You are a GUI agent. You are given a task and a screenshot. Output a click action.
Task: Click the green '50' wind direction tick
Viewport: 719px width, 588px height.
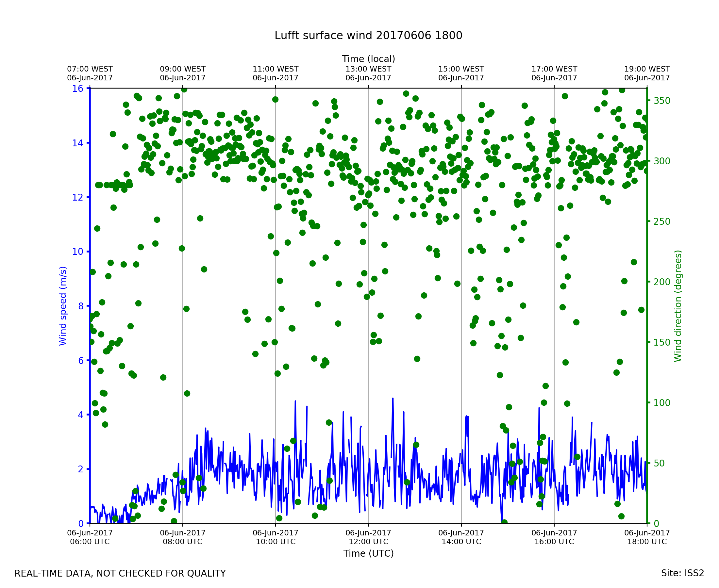click(660, 463)
